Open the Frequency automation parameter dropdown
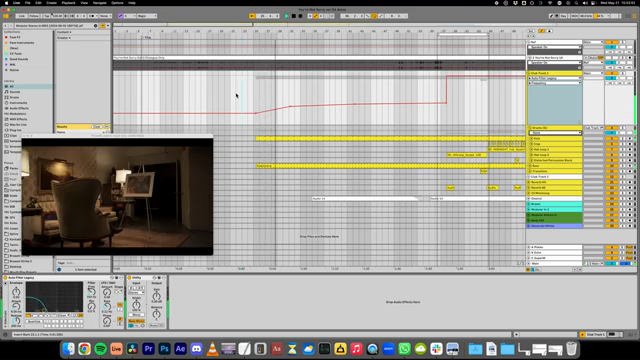640x360 pixels. pos(554,83)
